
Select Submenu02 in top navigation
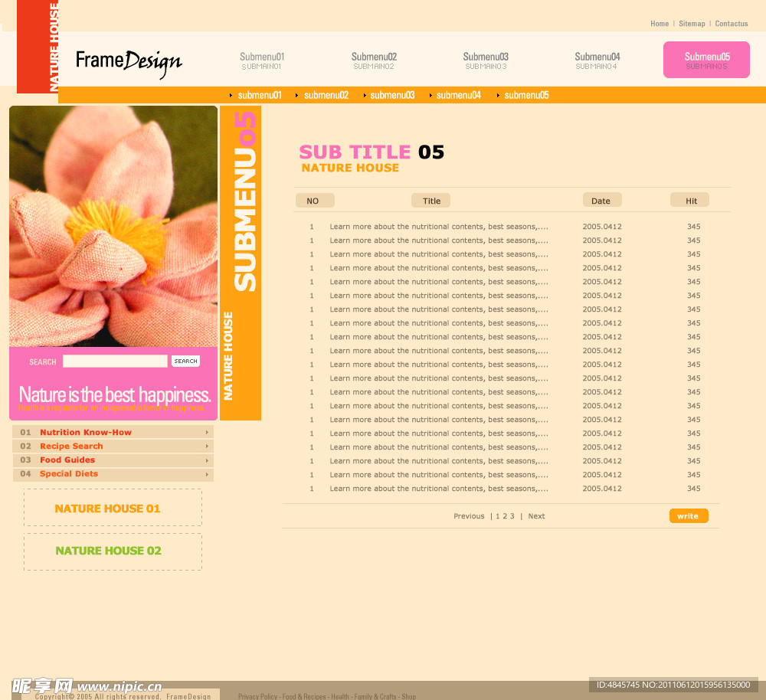(374, 60)
